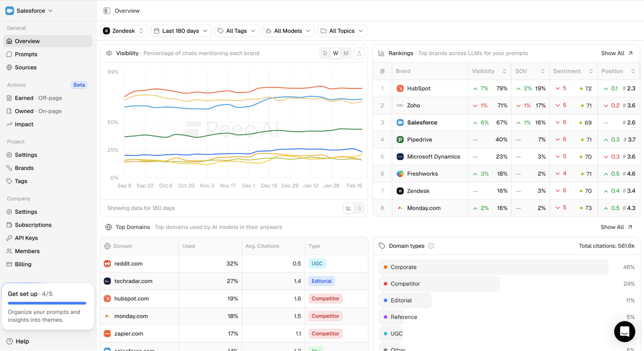The width and height of the screenshot is (644, 351).
Task: Open the chat support bubble
Action: [x=624, y=331]
